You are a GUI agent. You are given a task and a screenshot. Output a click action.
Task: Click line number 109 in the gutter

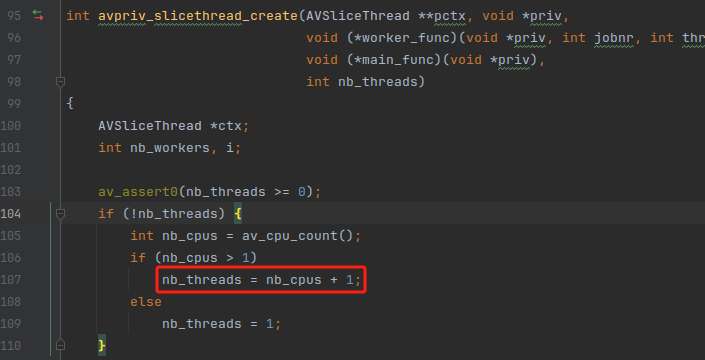[11, 324]
